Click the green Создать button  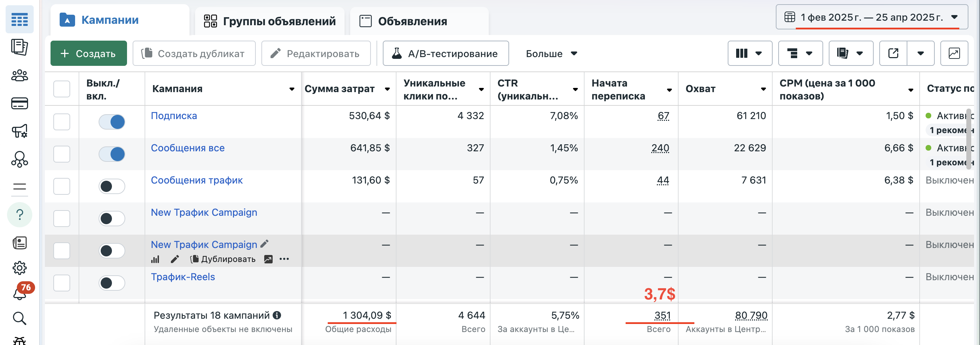[88, 53]
